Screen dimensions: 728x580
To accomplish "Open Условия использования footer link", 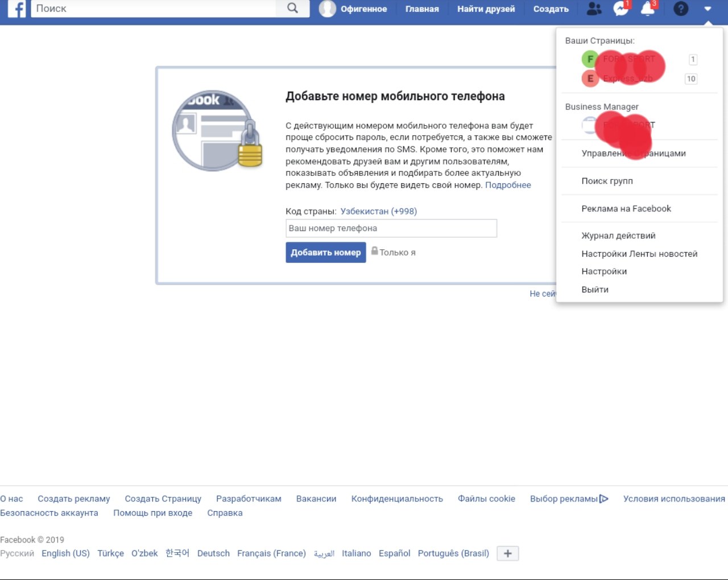I will point(674,499).
